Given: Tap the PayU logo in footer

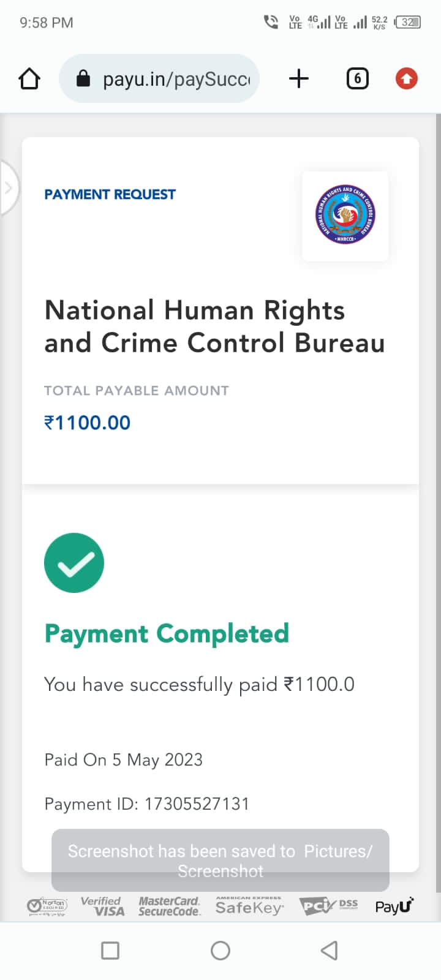Looking at the screenshot, I should [394, 906].
